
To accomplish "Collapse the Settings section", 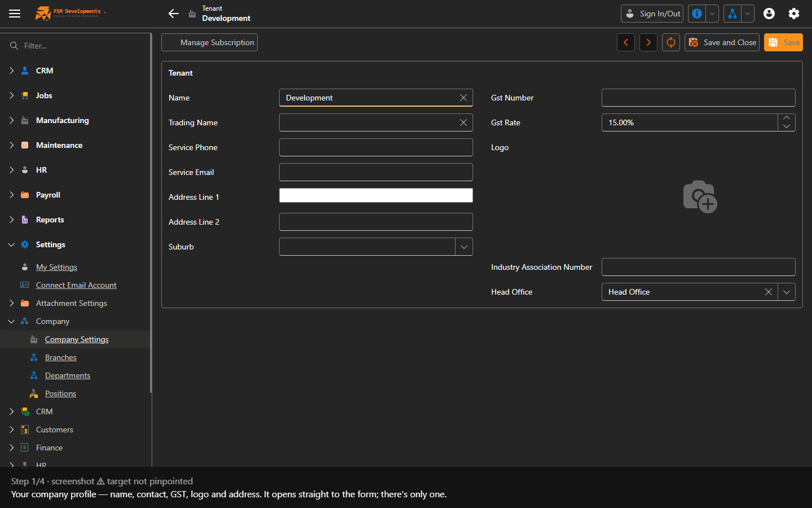I will tap(11, 244).
